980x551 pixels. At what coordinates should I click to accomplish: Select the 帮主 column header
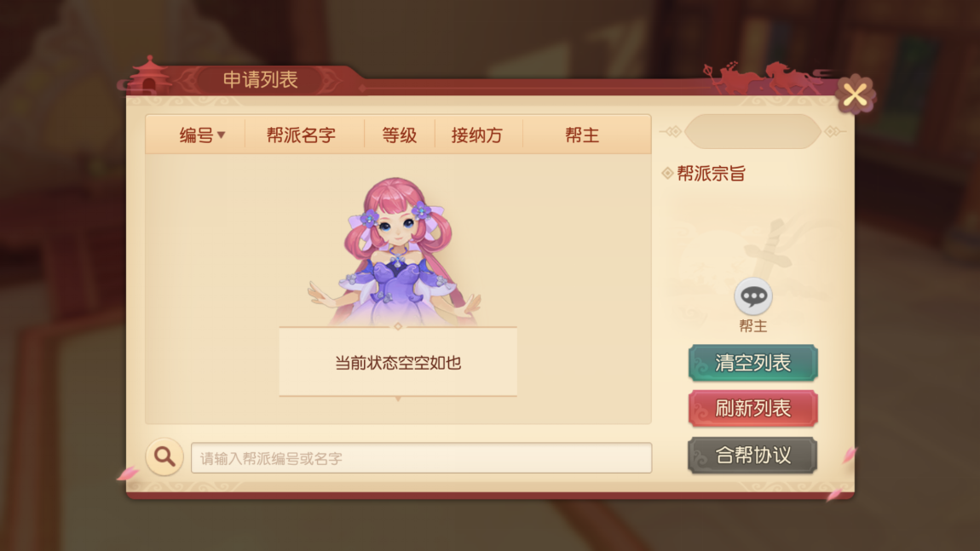(x=582, y=135)
